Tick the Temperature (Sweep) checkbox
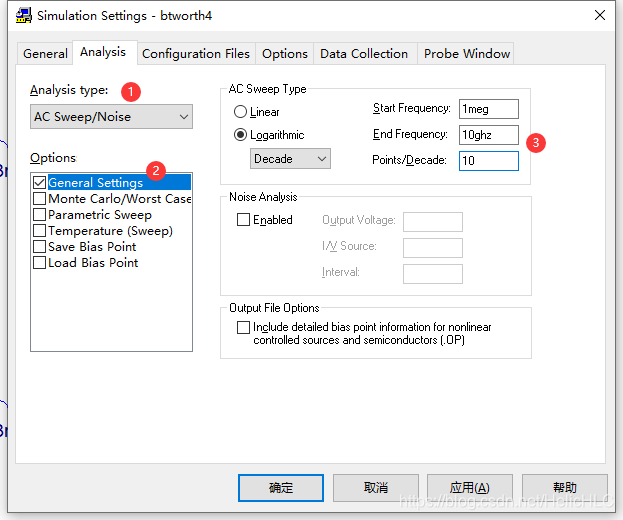 click(x=40, y=231)
